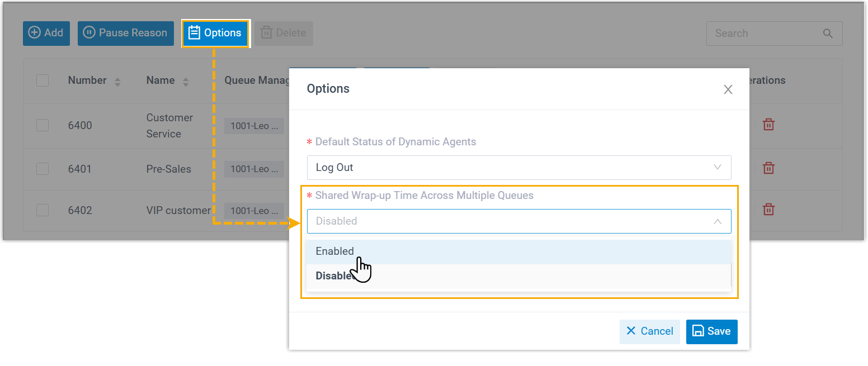Select the checkbox for queue 6401

click(x=43, y=169)
